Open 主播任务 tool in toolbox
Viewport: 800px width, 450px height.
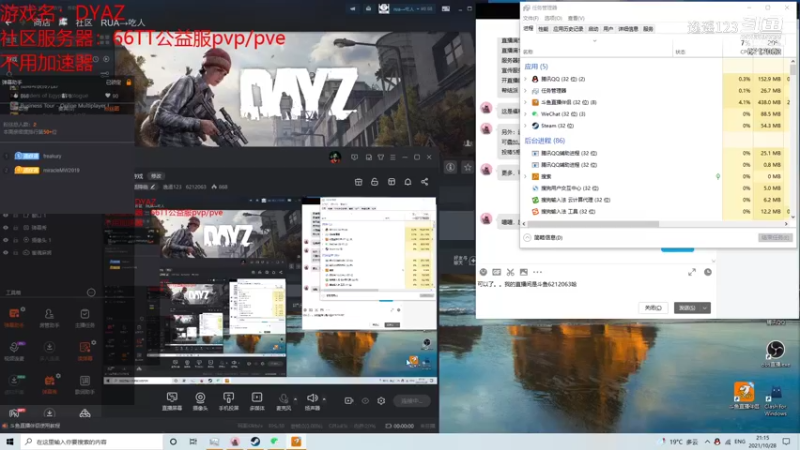coord(85,318)
